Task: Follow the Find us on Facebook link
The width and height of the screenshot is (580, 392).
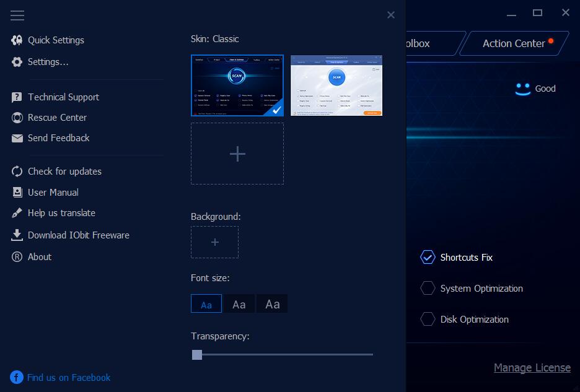Action: pyautogui.click(x=68, y=377)
